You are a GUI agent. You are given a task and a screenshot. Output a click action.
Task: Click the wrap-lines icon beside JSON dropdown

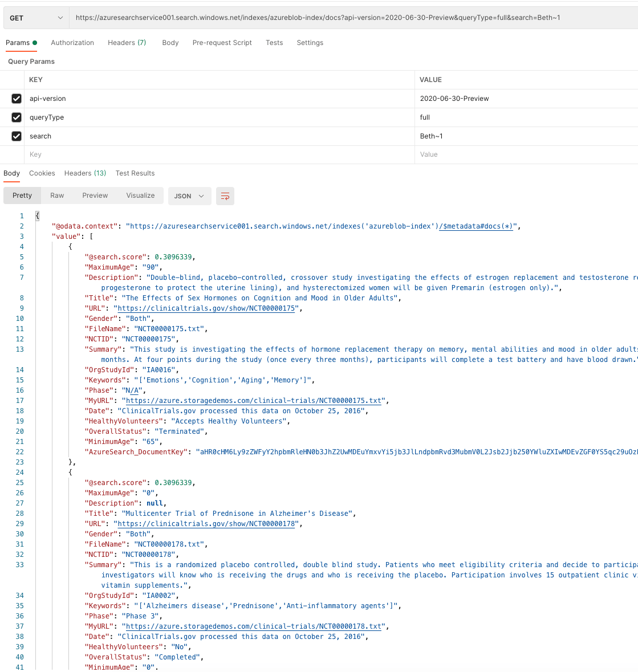[x=225, y=196]
